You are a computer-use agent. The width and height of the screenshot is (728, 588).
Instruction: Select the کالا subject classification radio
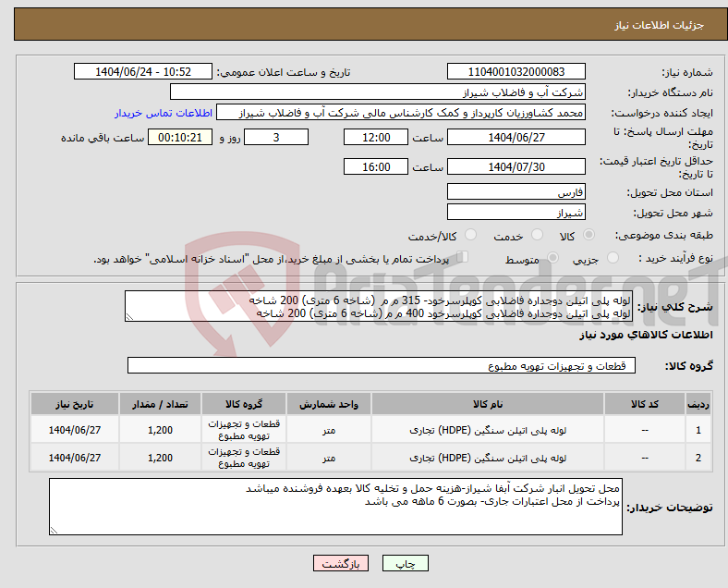click(589, 236)
